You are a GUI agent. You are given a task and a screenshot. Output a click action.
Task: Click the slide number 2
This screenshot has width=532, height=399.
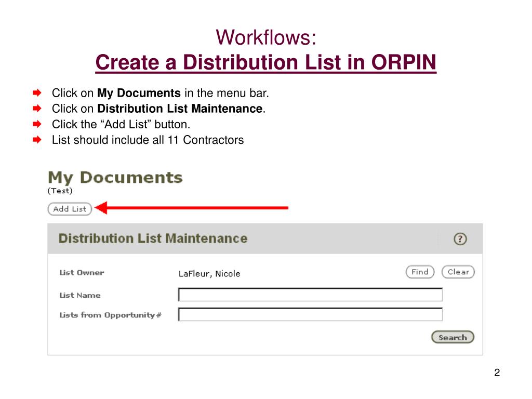pos(497,373)
